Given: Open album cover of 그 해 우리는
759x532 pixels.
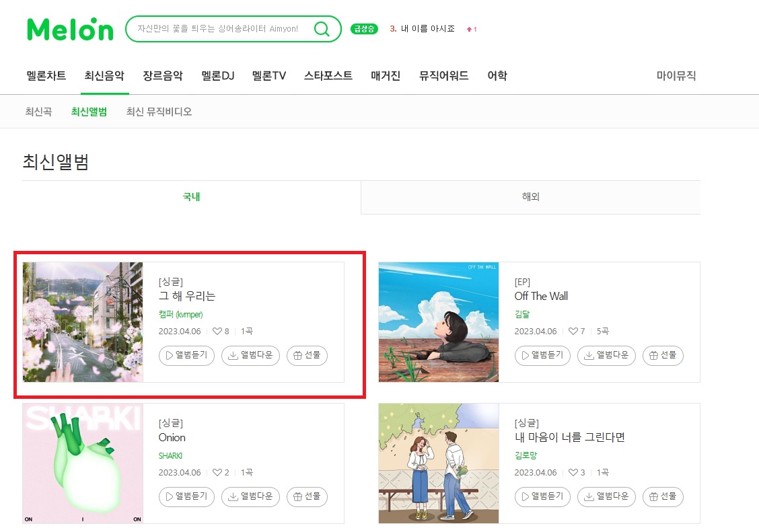Looking at the screenshot, I should [x=83, y=322].
